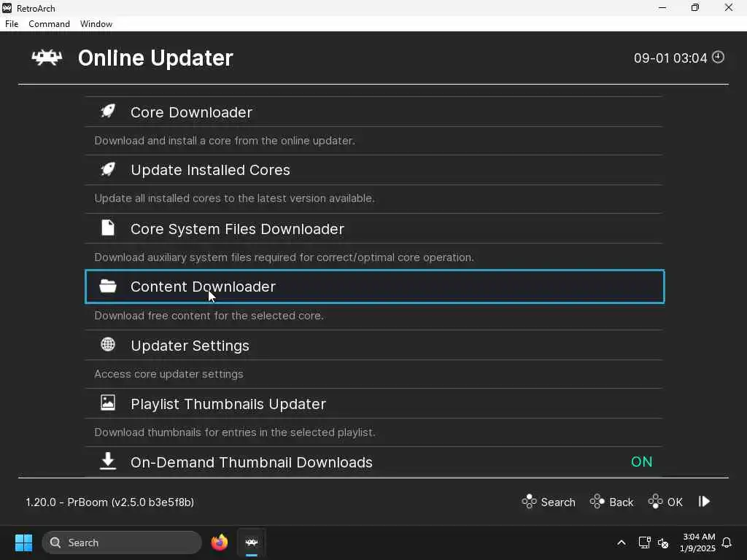This screenshot has height=560, width=747.
Task: Click the folder icon for Content Downloader
Action: [108, 286]
